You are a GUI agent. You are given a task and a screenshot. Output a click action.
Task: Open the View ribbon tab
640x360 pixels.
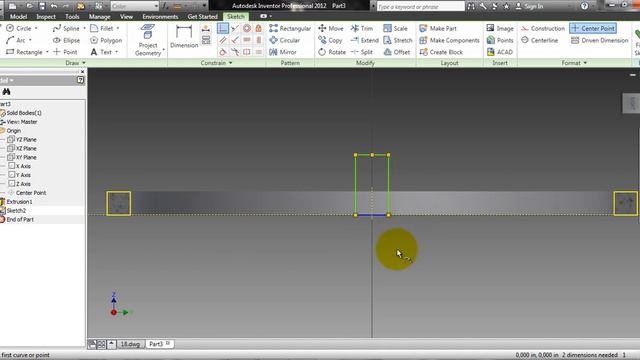[x=126, y=16]
